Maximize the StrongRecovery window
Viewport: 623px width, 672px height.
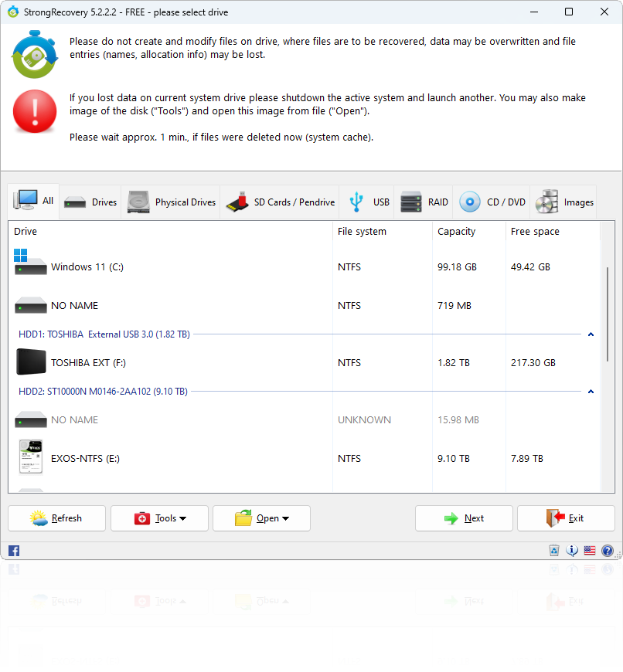pos(569,12)
